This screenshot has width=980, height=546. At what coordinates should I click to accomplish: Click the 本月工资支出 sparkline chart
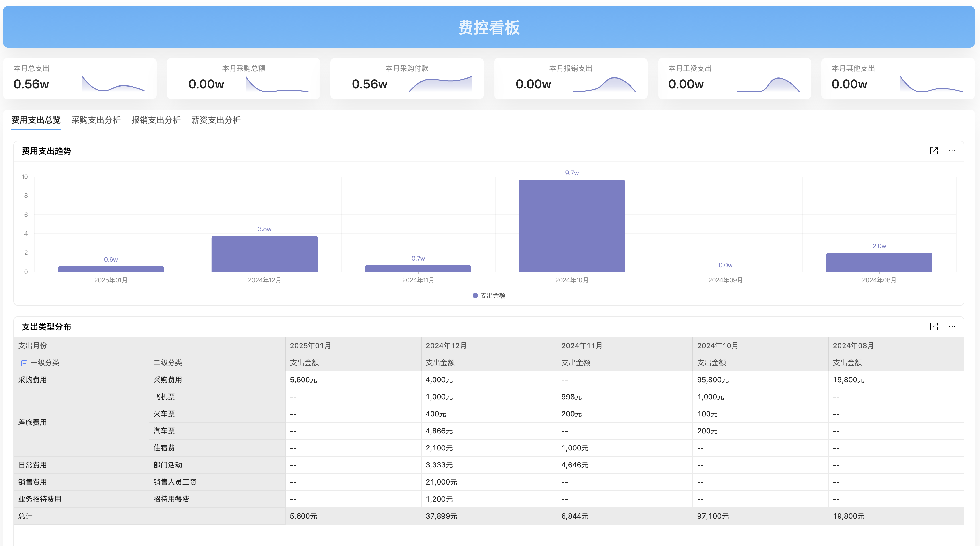coord(768,84)
